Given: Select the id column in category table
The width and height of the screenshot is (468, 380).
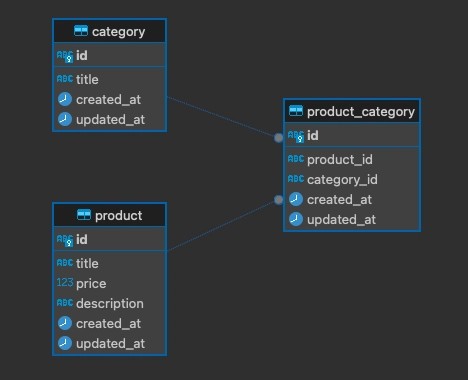Looking at the screenshot, I should [110, 55].
